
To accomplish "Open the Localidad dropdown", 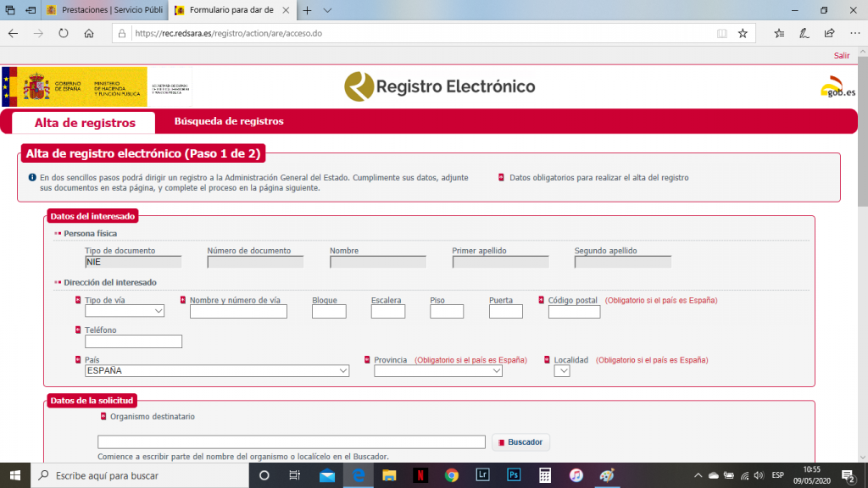I will coord(562,370).
